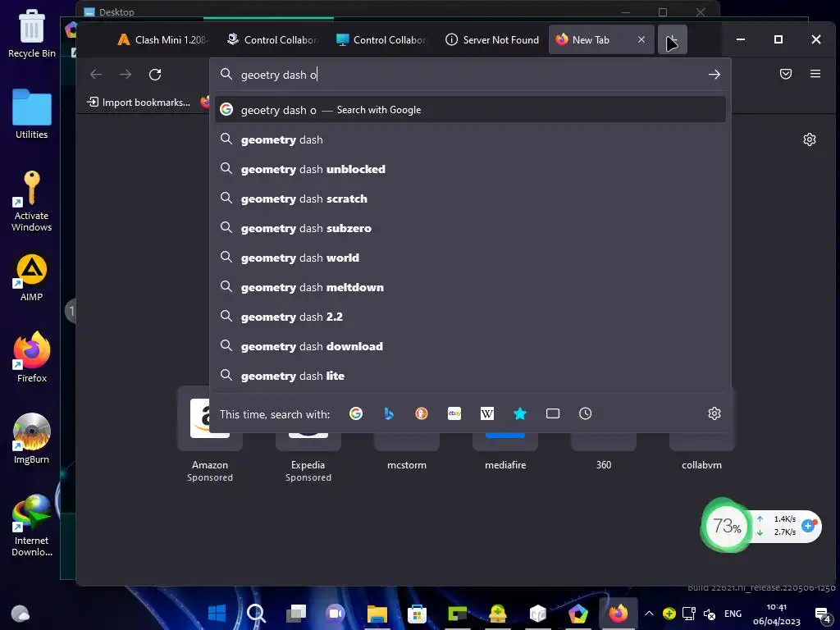Viewport: 840px width, 630px height.
Task: Open New Tab page personalize gear
Action: (x=810, y=139)
